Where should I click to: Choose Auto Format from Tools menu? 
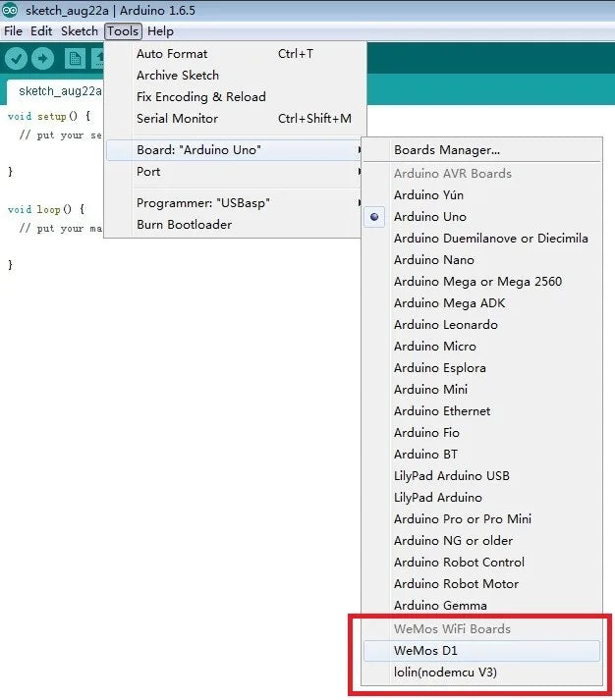(x=235, y=54)
